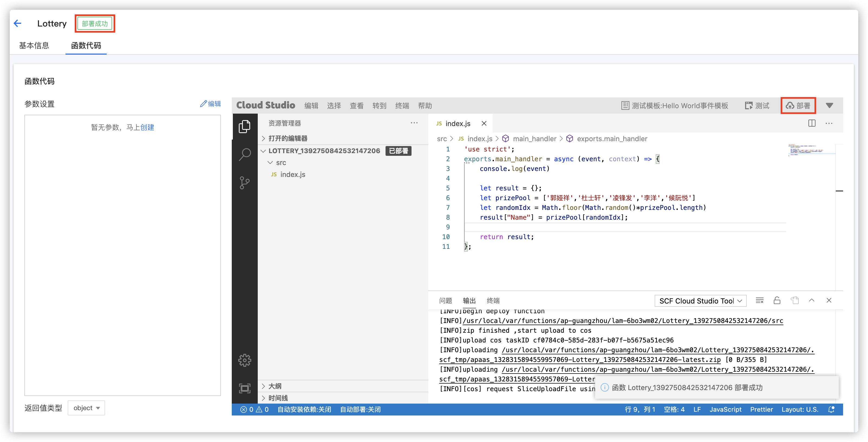
Task: Open the 查看 menu
Action: [x=357, y=106]
